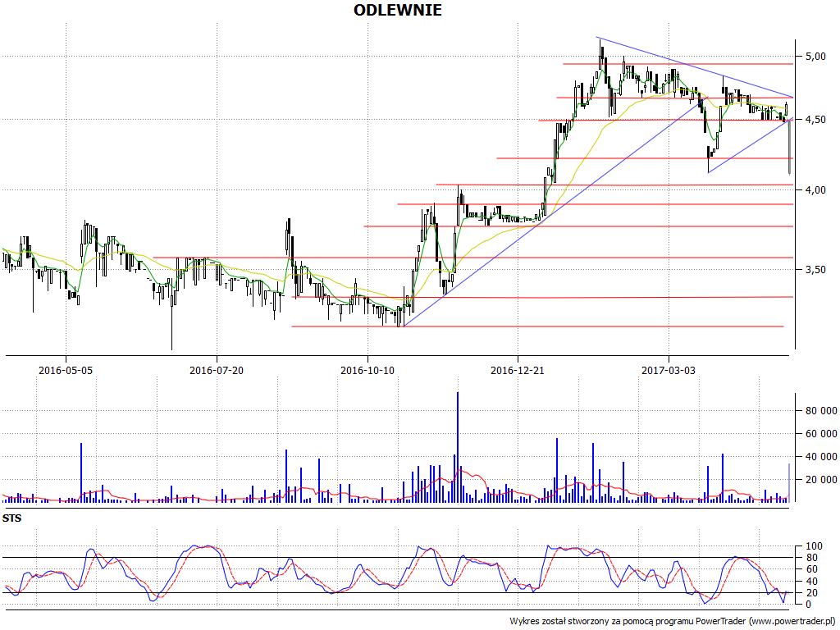
Task: Click the 0 level on STS axis
Action: click(808, 605)
